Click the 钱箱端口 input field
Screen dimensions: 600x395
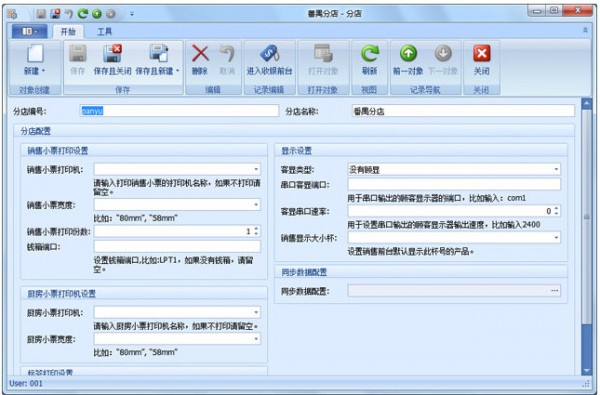click(177, 246)
